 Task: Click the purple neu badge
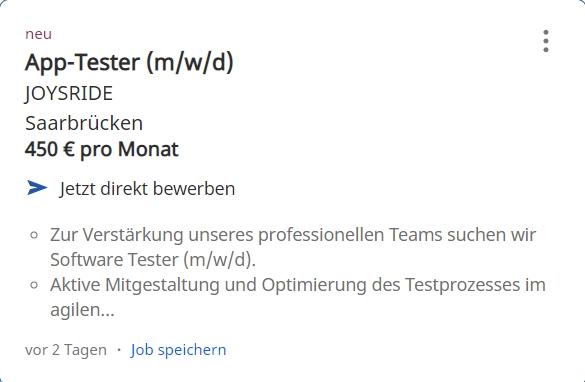[38, 34]
